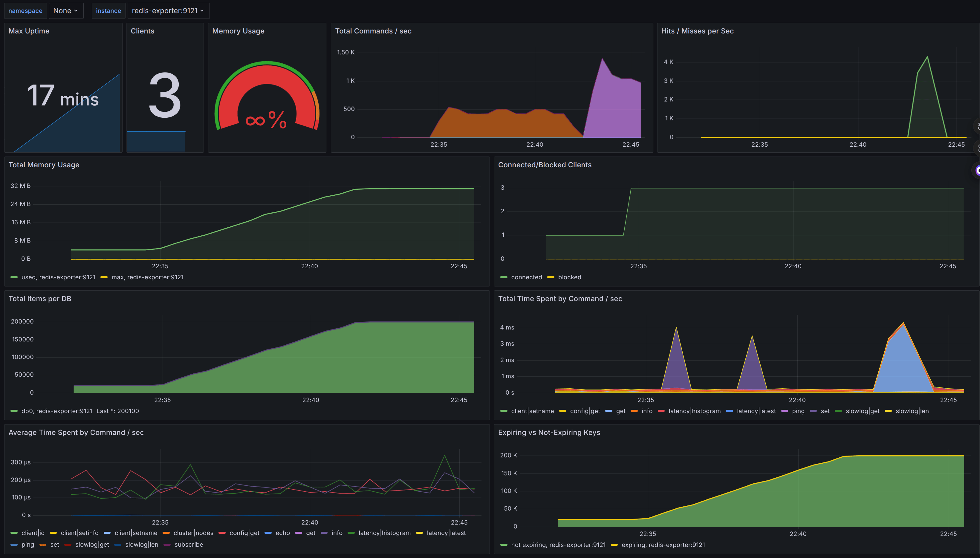Expand the instance redis-exporter:9121 dropdown
This screenshot has width=980, height=558.
168,11
